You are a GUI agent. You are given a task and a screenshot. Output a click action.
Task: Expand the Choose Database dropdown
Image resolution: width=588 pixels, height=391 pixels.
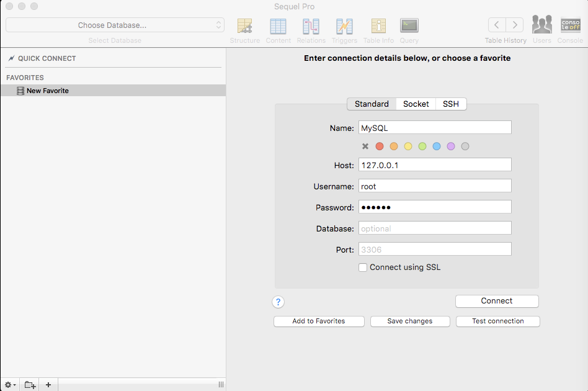(115, 25)
